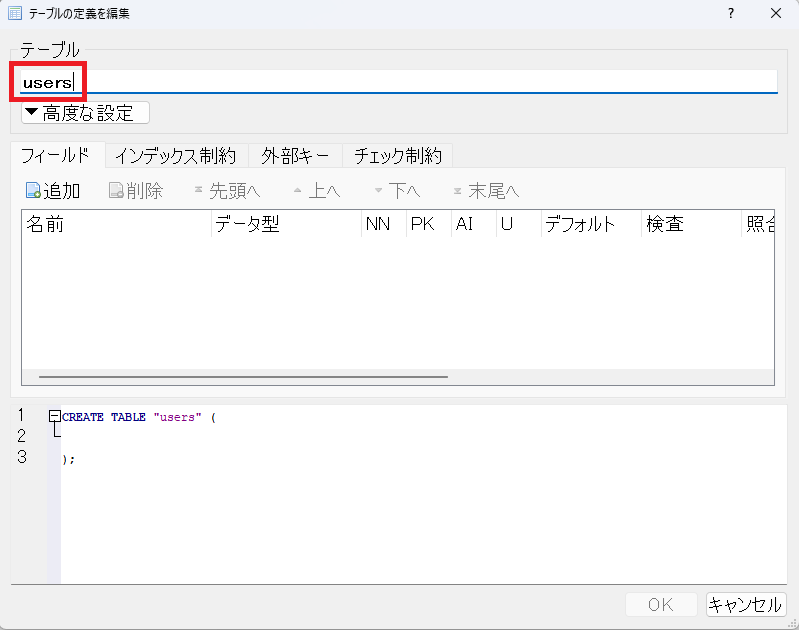Open the チェック制約 tab

[397, 155]
